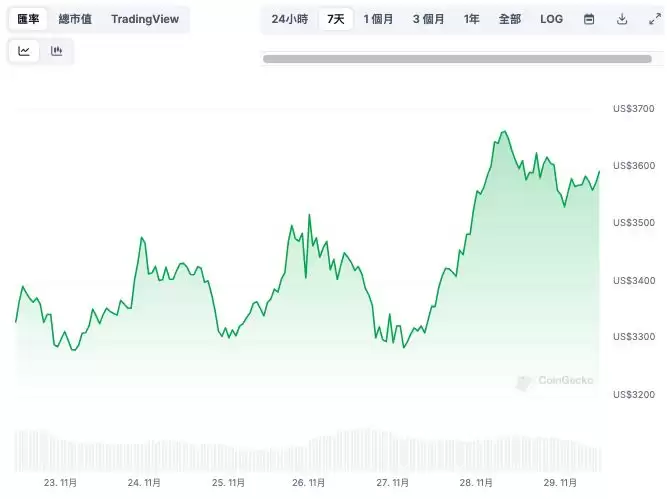Show 全部 full price history
Image resolution: width=667 pixels, height=499 pixels.
510,19
